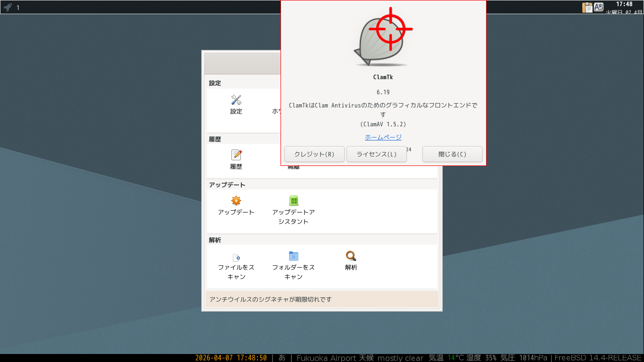644x362 pixels.
Task: Click the 気温 14°C temperature reading
Action: point(446,358)
